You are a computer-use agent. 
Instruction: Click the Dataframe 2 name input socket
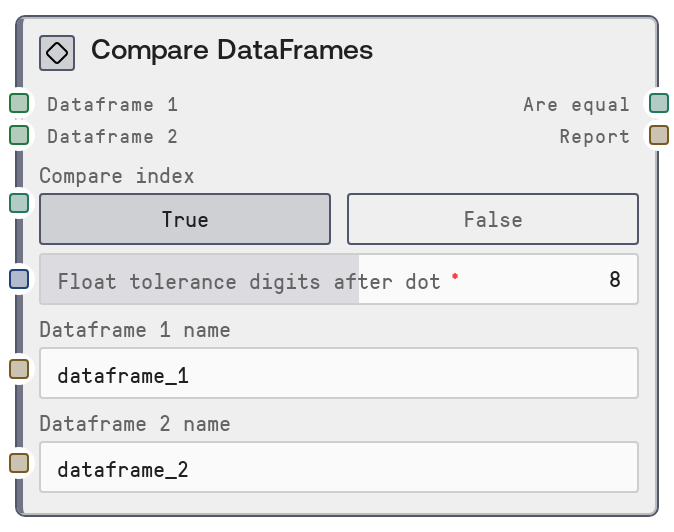(x=19, y=463)
